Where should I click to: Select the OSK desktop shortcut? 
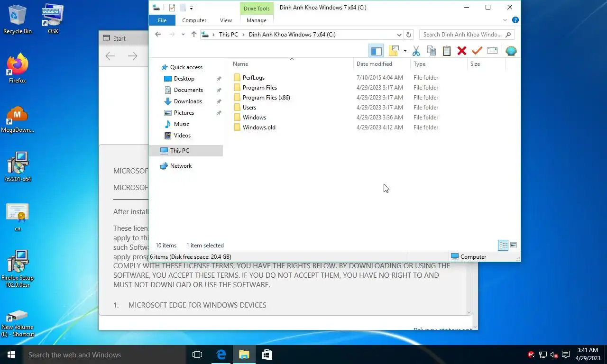53,19
